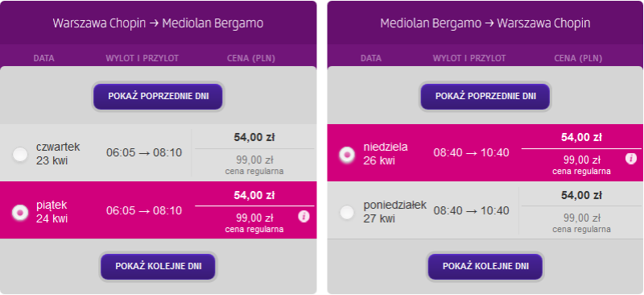Click the 54,00 zł price for czwartek
Screen dimensions: 644x295
(254, 137)
